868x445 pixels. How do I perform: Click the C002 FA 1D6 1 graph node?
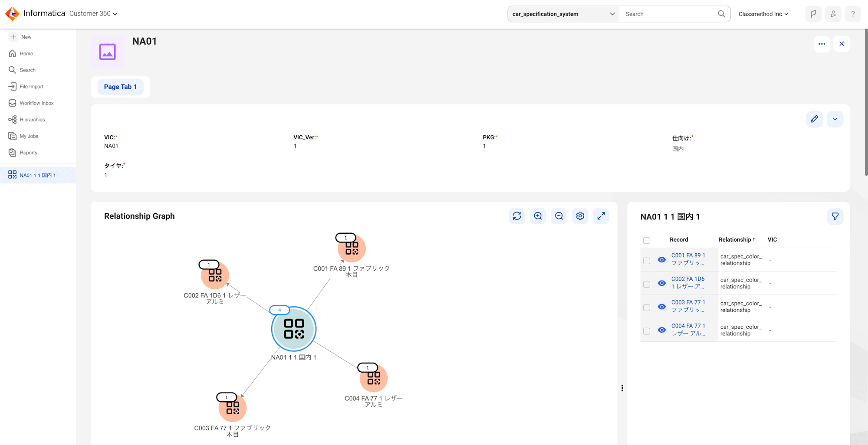tap(215, 275)
